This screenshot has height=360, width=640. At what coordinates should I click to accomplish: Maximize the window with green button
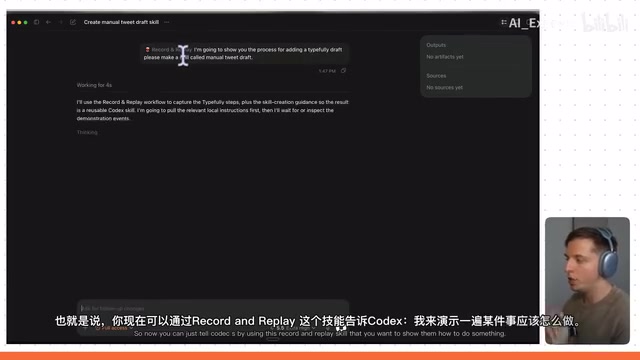click(x=25, y=22)
